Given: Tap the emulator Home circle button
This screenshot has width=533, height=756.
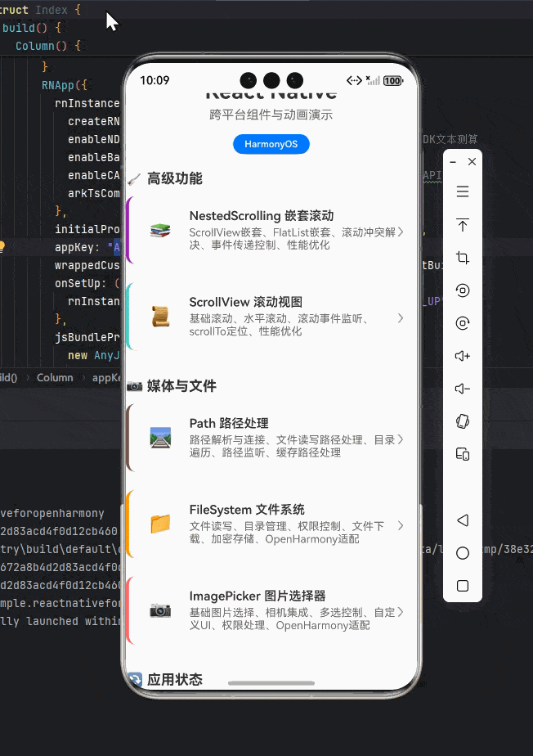Looking at the screenshot, I should click(x=463, y=553).
